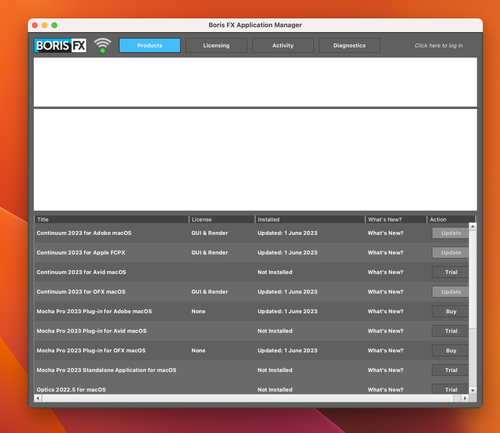Select 'Continuum 2023 for Apple FCPX' title
Screen dimensions: 500x433
[81, 253]
